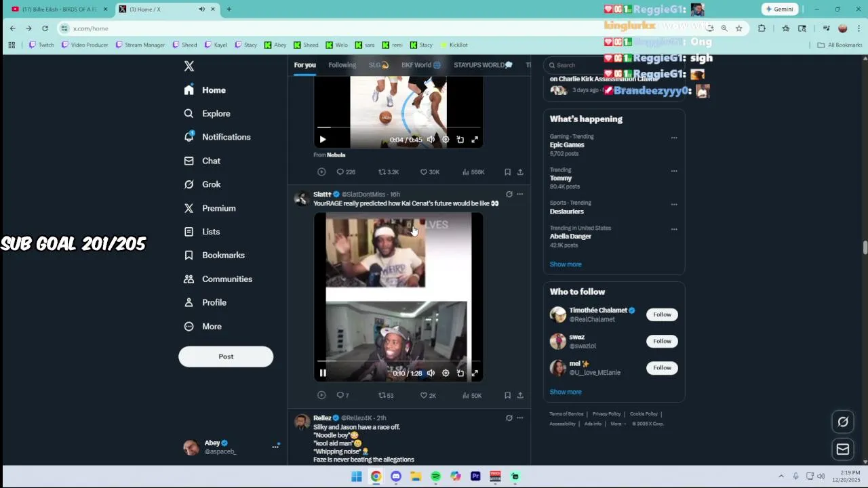
Task: Click the X logo in the sidebar
Action: pyautogui.click(x=189, y=66)
